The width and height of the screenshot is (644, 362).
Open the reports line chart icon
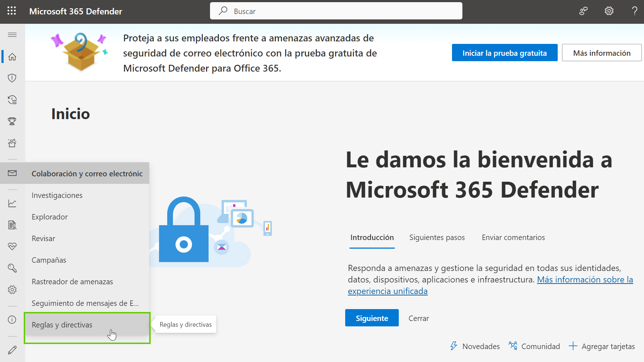pos(12,203)
